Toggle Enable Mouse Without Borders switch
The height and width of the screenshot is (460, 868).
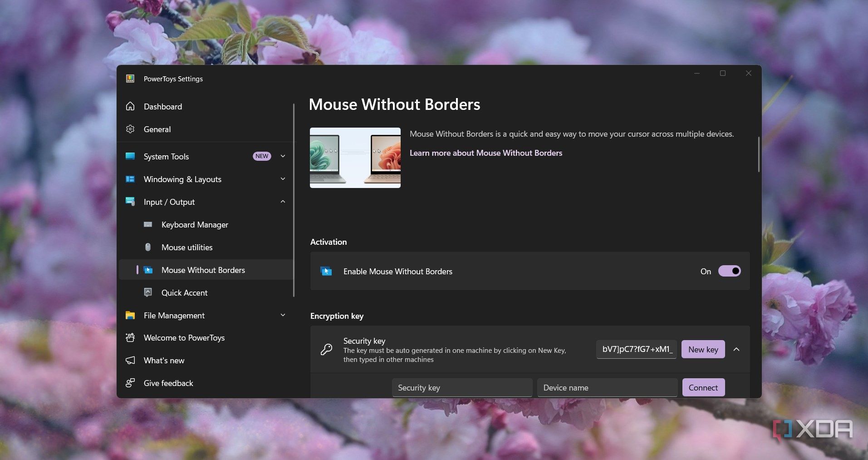[x=730, y=271]
